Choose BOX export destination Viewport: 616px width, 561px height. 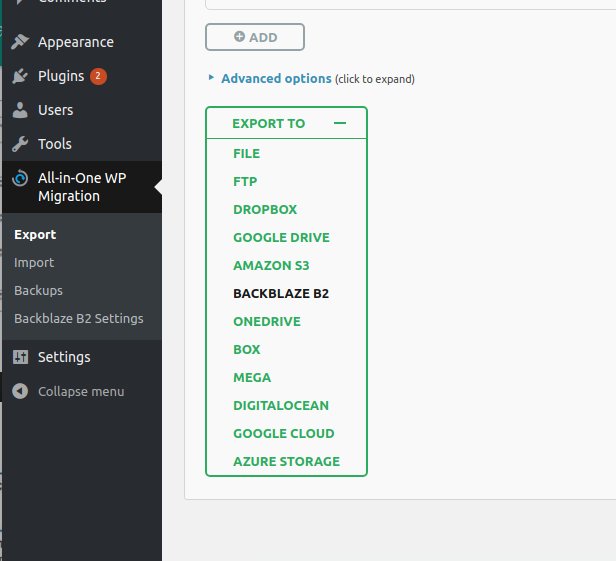coord(247,350)
